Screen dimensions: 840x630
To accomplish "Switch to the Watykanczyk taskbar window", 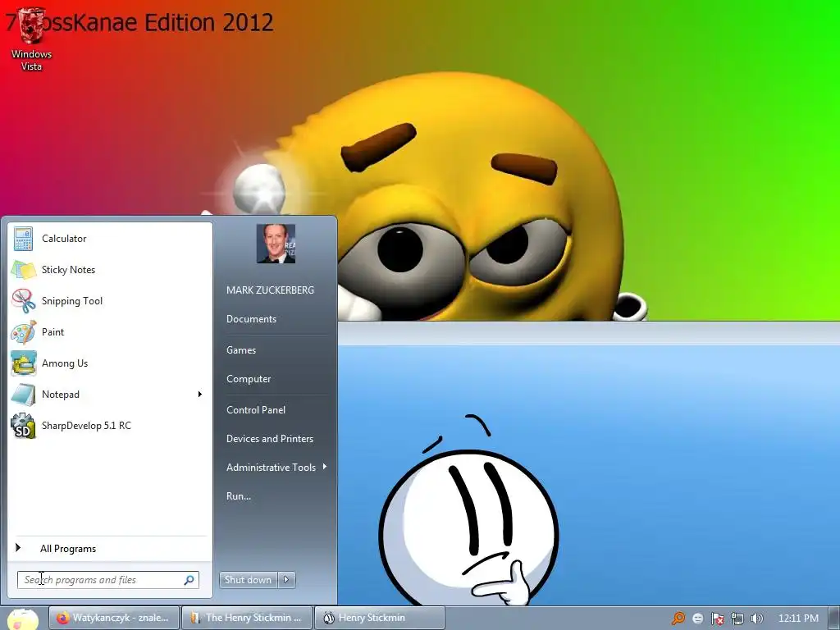I will click(113, 618).
